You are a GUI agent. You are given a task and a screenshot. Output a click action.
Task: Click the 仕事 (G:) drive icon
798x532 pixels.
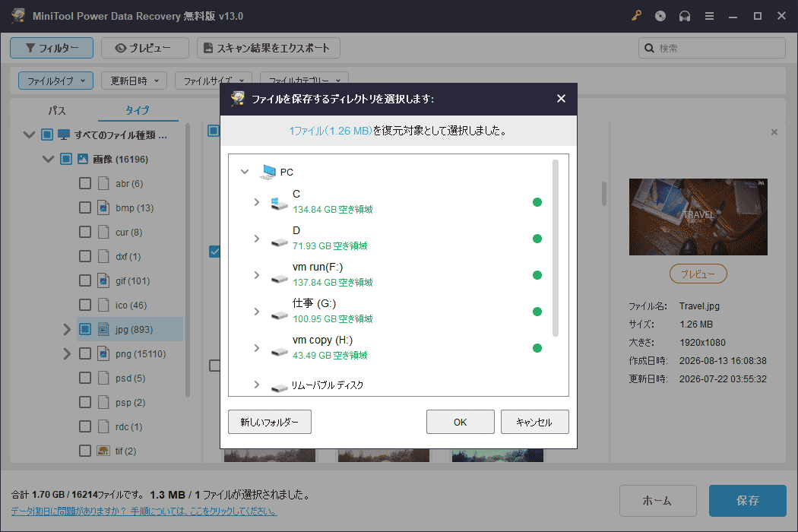pyautogui.click(x=279, y=315)
